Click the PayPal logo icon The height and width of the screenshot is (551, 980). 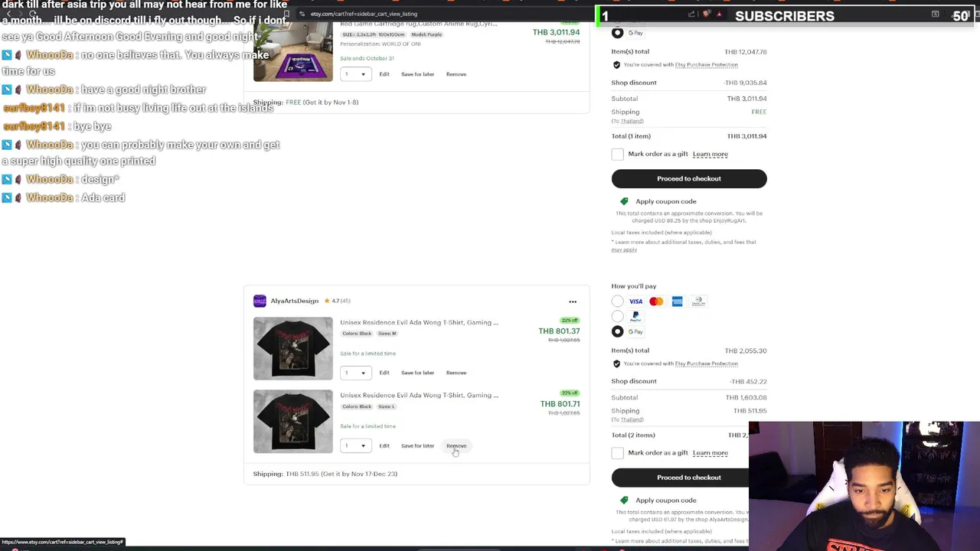635,316
